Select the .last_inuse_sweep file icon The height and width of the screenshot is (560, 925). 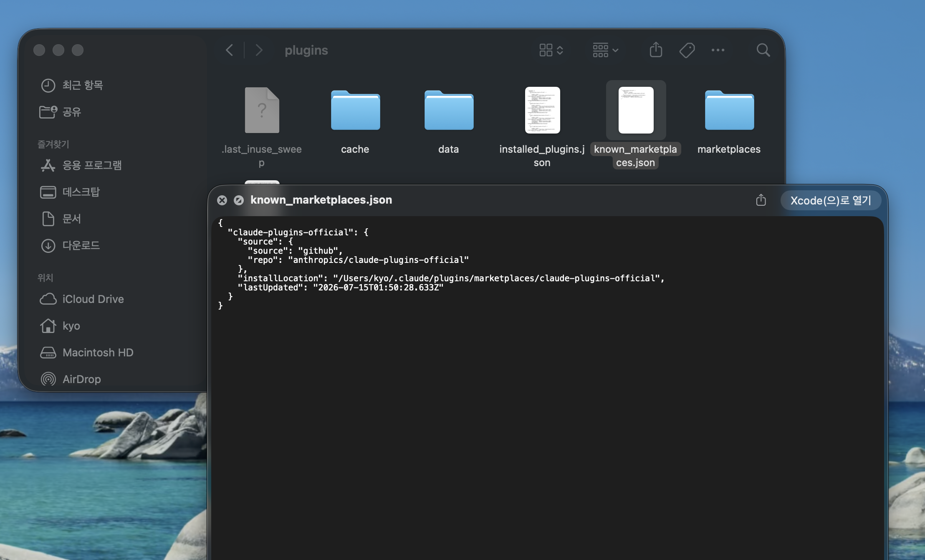[x=262, y=110]
